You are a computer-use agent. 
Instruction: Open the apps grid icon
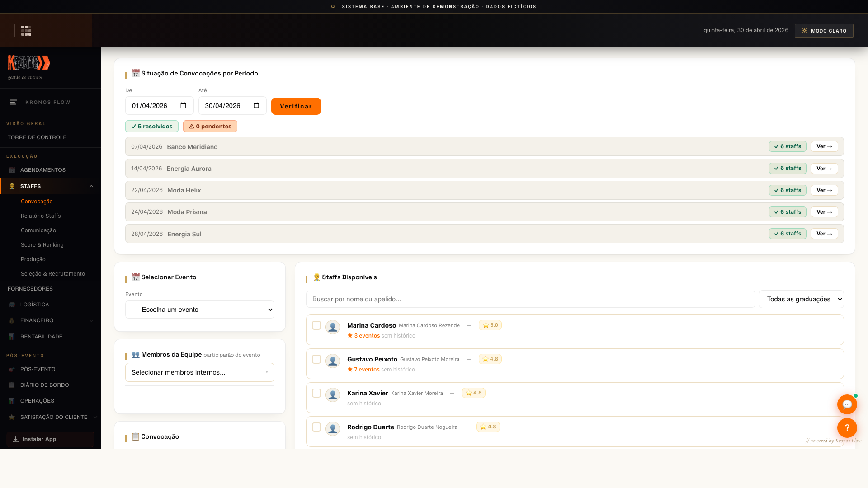click(x=26, y=31)
